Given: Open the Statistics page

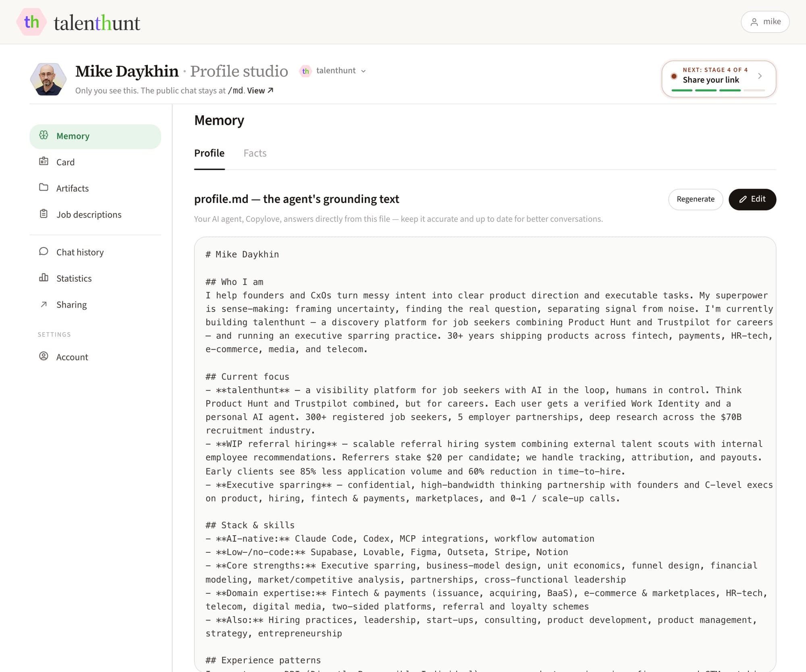Looking at the screenshot, I should coord(95,279).
